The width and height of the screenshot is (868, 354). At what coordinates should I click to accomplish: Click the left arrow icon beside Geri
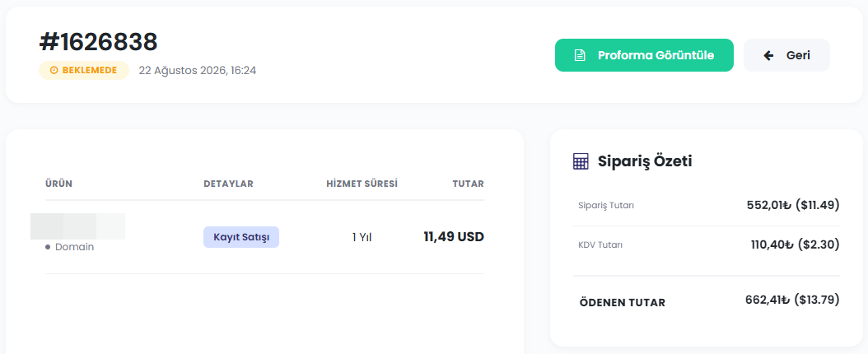[x=768, y=55]
